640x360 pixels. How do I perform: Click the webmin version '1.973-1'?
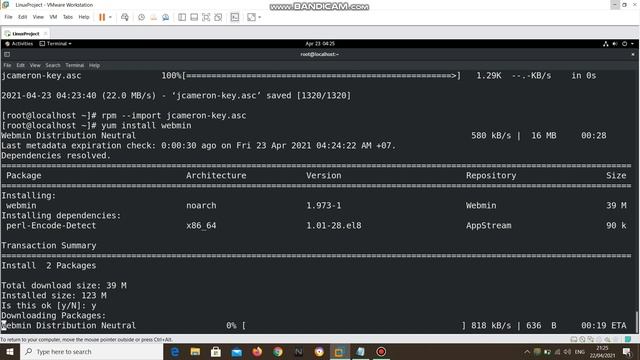(x=324, y=206)
